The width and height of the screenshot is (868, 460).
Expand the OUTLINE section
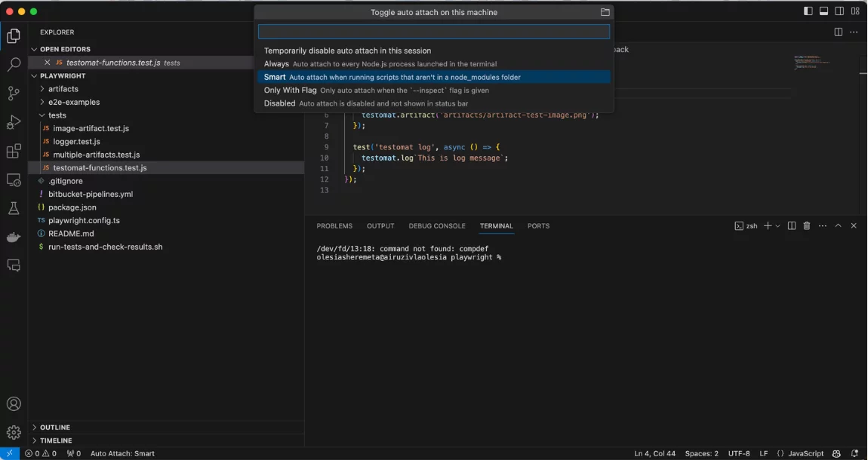point(55,428)
